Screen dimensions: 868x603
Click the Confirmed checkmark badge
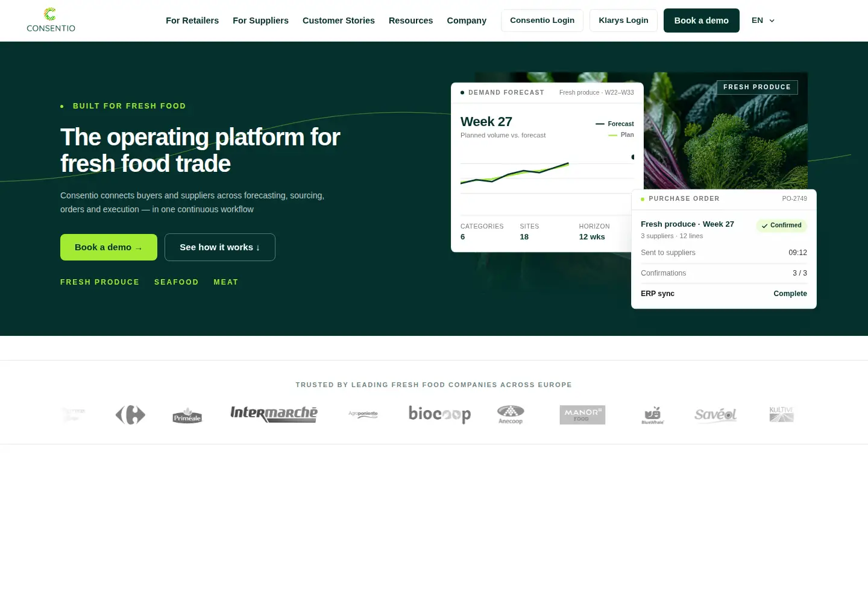click(782, 226)
